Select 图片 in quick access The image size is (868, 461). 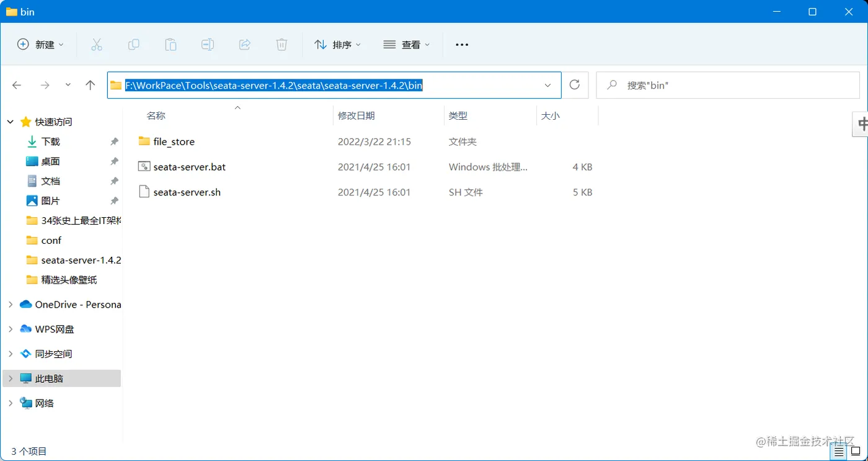pos(51,201)
